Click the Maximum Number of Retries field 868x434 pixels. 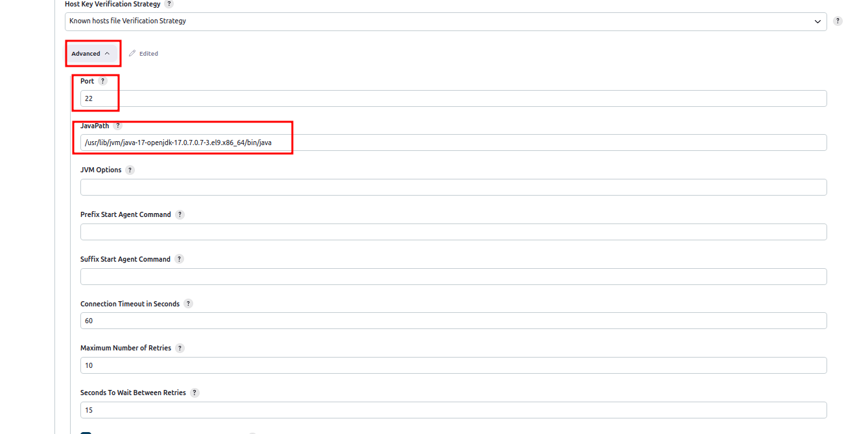(x=454, y=365)
